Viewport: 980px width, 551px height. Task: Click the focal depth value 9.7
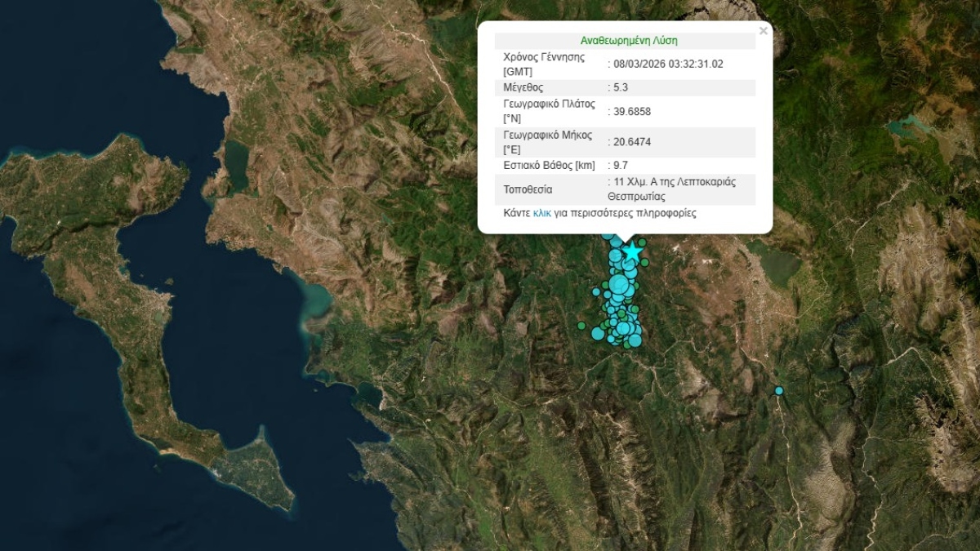click(621, 166)
